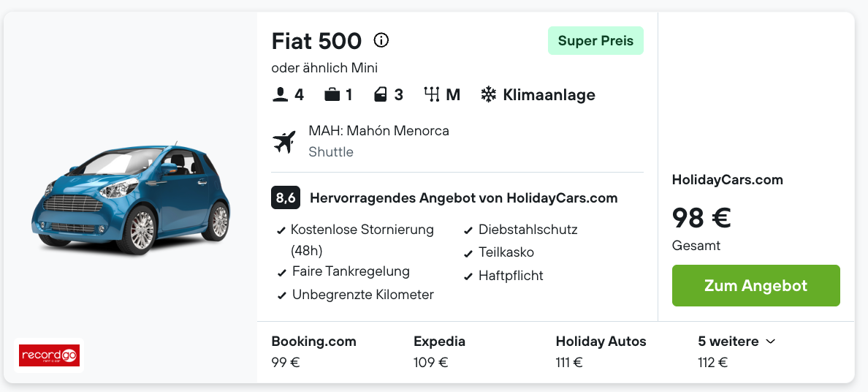Click the passenger seats icon
This screenshot has height=392, width=868.
click(x=281, y=95)
